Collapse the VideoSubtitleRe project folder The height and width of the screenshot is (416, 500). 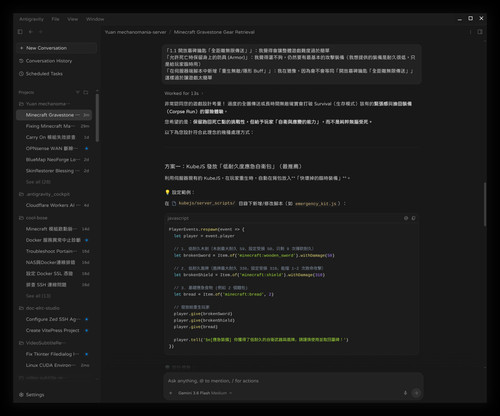click(x=42, y=343)
